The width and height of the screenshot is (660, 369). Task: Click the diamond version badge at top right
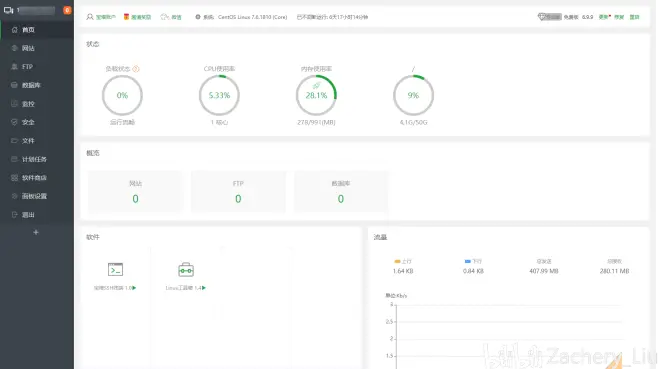(550, 17)
